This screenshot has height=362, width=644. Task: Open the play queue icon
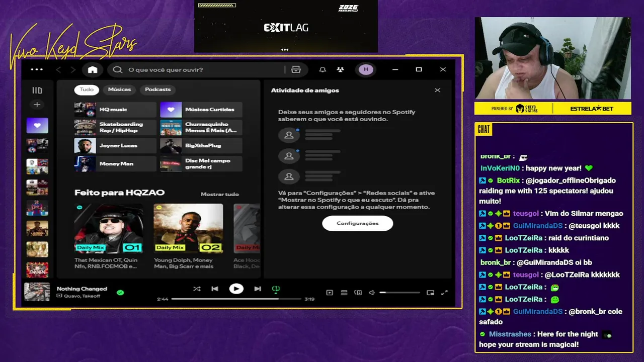coord(344,292)
